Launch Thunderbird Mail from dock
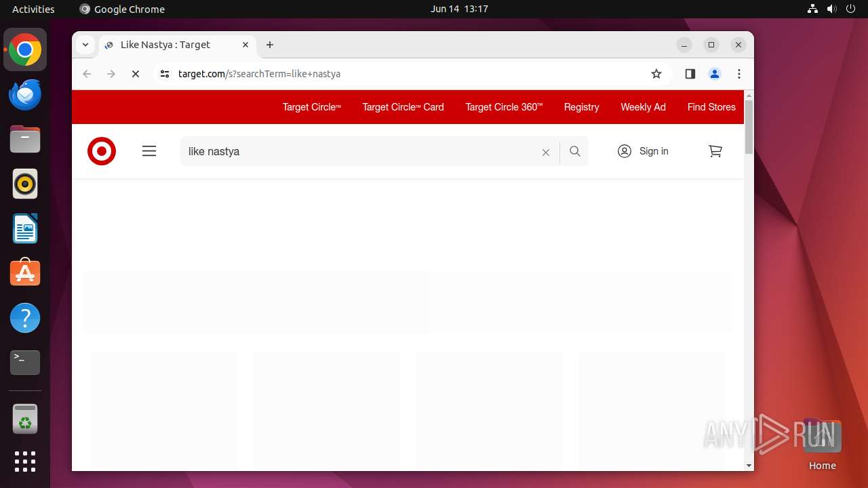 click(25, 95)
